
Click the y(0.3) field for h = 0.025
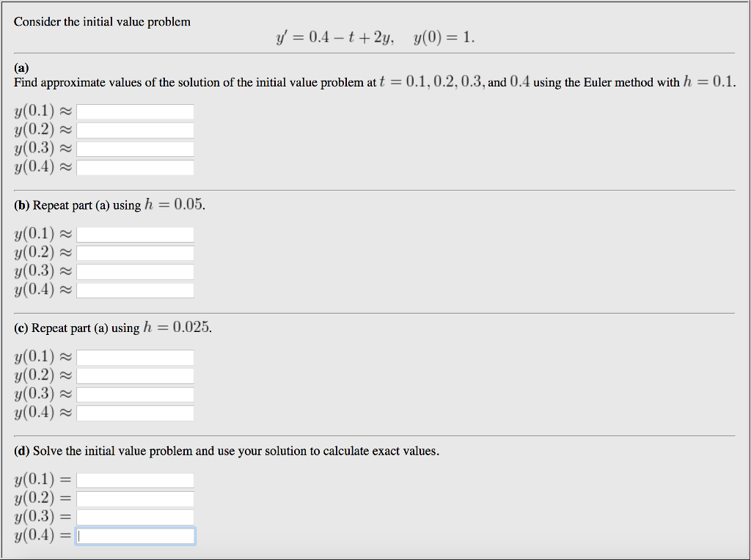click(x=135, y=394)
